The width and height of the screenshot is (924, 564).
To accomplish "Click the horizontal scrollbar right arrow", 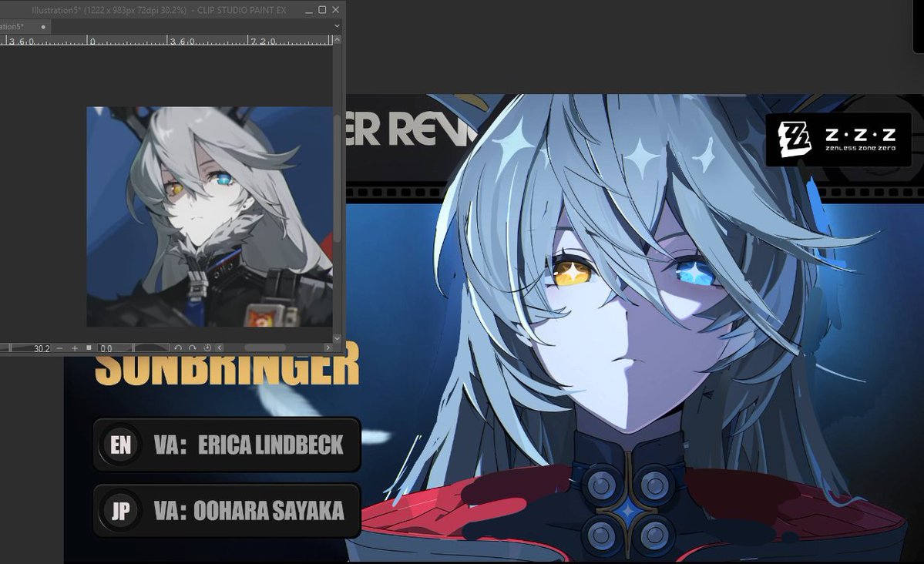I will [x=328, y=347].
